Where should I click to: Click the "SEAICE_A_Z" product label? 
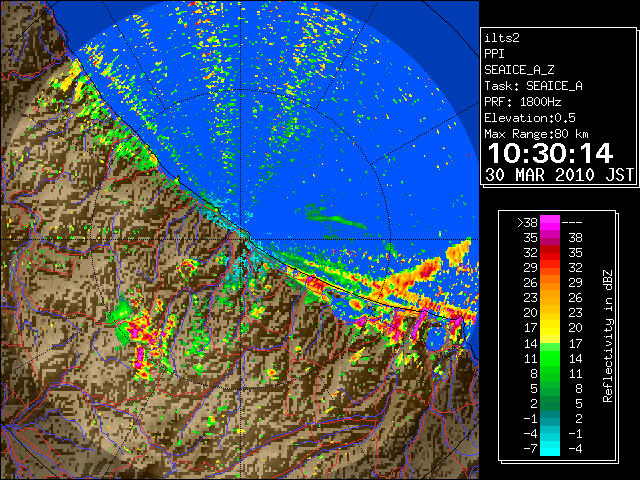coord(519,70)
